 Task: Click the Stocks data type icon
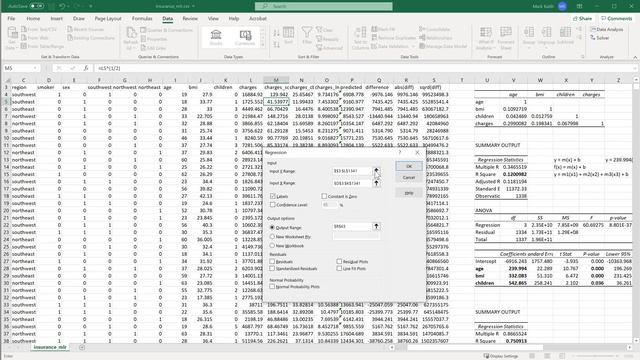tap(216, 35)
